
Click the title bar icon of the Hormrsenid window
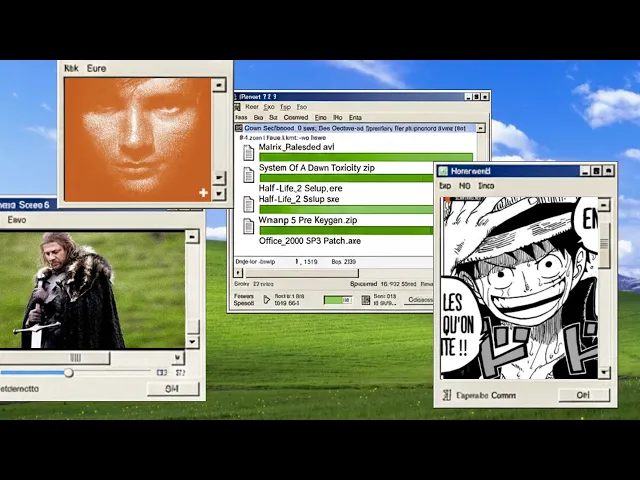coord(443,171)
